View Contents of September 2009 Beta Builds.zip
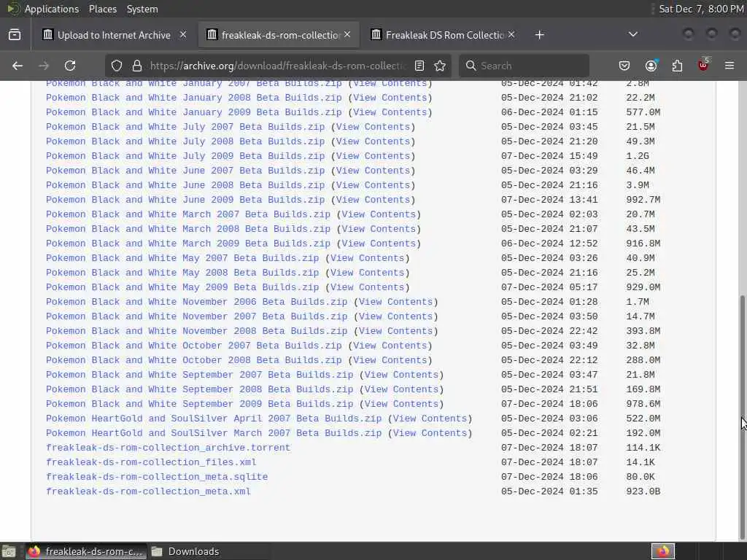 coord(402,404)
